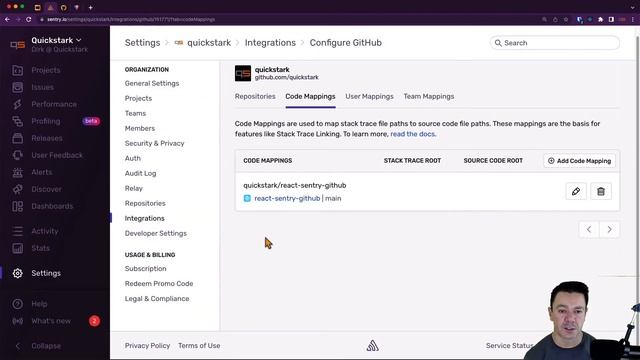This screenshot has width=640, height=360.
Task: Open Alerts section
Action: [x=42, y=172]
